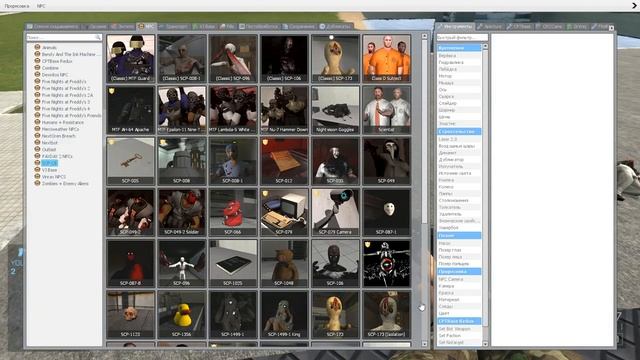Open the CPTBase Redux category
640x360 pixels.
coord(57,61)
